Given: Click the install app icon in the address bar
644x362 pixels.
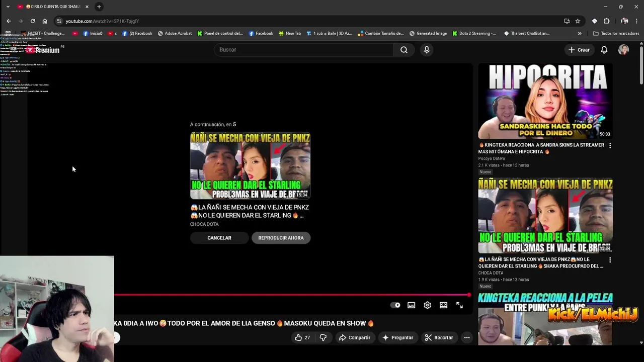Looking at the screenshot, I should (567, 21).
